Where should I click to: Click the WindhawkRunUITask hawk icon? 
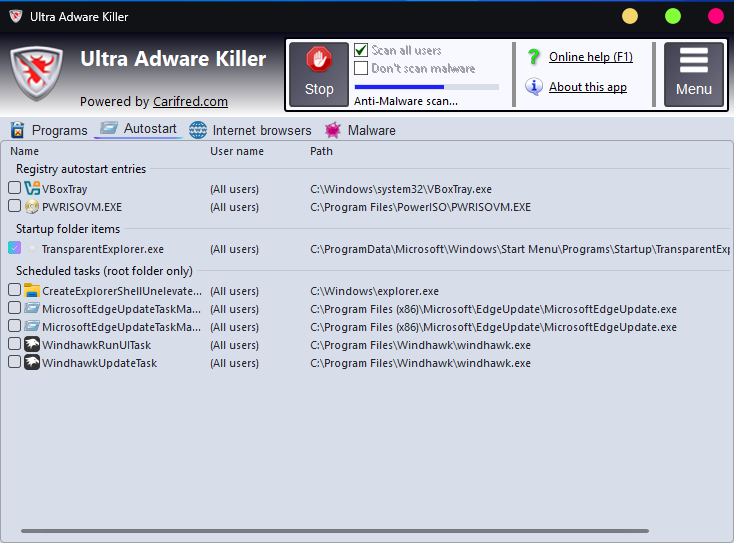pyautogui.click(x=32, y=345)
